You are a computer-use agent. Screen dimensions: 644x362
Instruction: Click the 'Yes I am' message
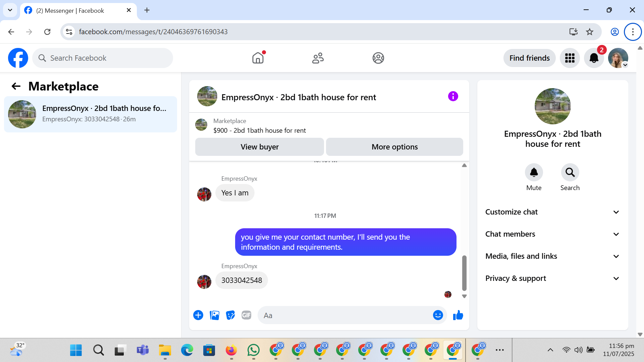tap(235, 193)
